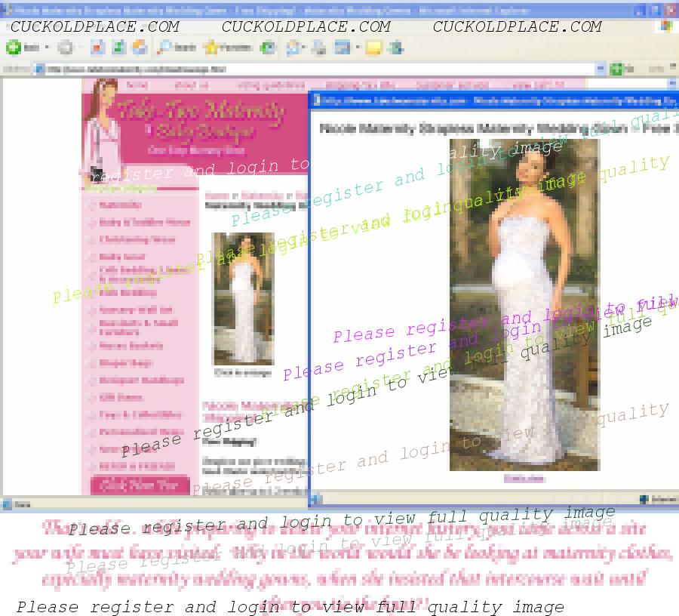Click the pink Click Here Now banner button
Screen dimensions: 679x616
point(140,485)
